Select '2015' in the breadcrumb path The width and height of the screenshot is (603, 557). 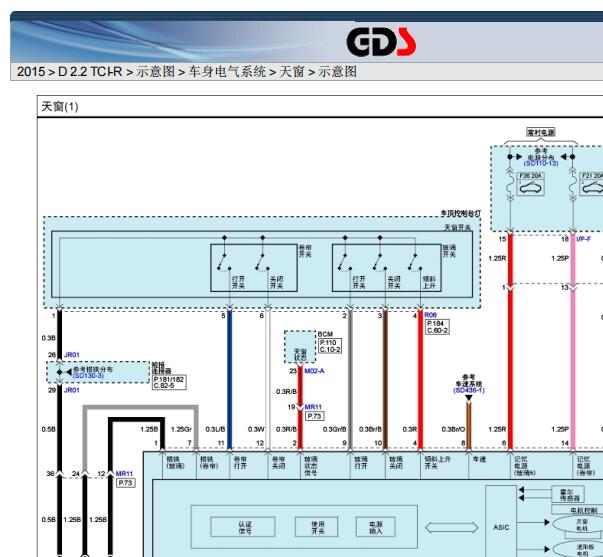[x=30, y=72]
